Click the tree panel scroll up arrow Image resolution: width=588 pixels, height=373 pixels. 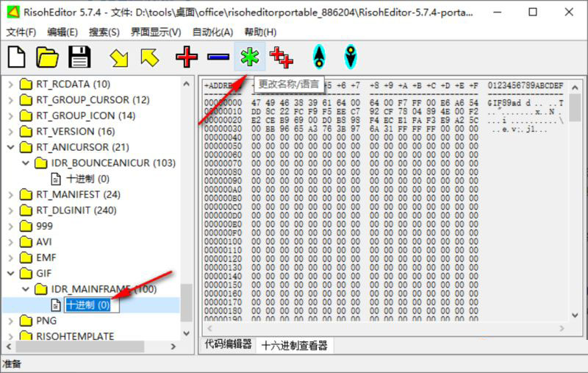pos(187,84)
